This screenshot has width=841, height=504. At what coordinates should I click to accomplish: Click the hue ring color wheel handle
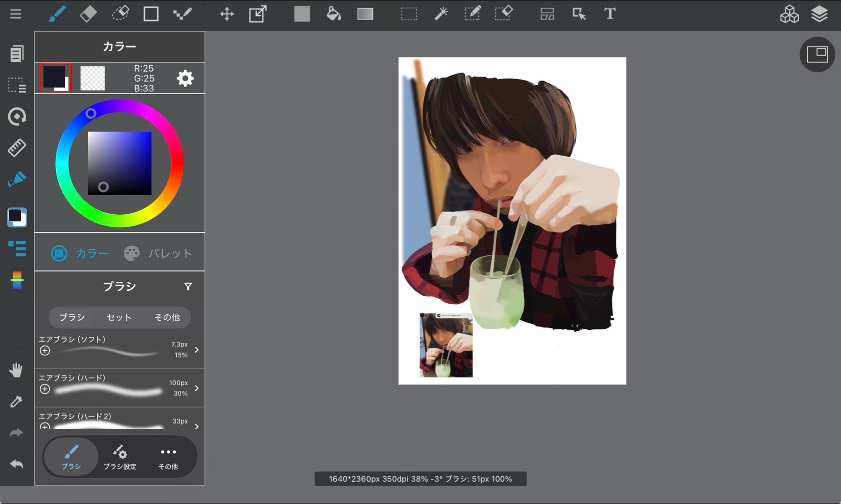(91, 113)
